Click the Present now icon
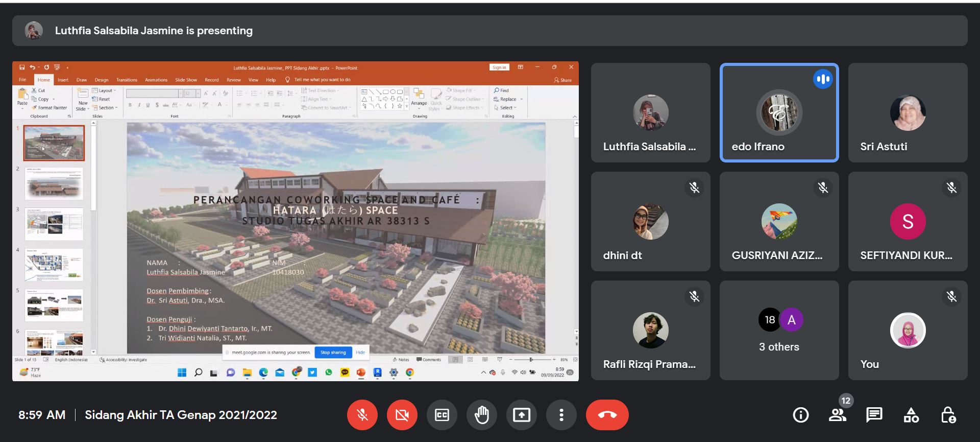 521,415
